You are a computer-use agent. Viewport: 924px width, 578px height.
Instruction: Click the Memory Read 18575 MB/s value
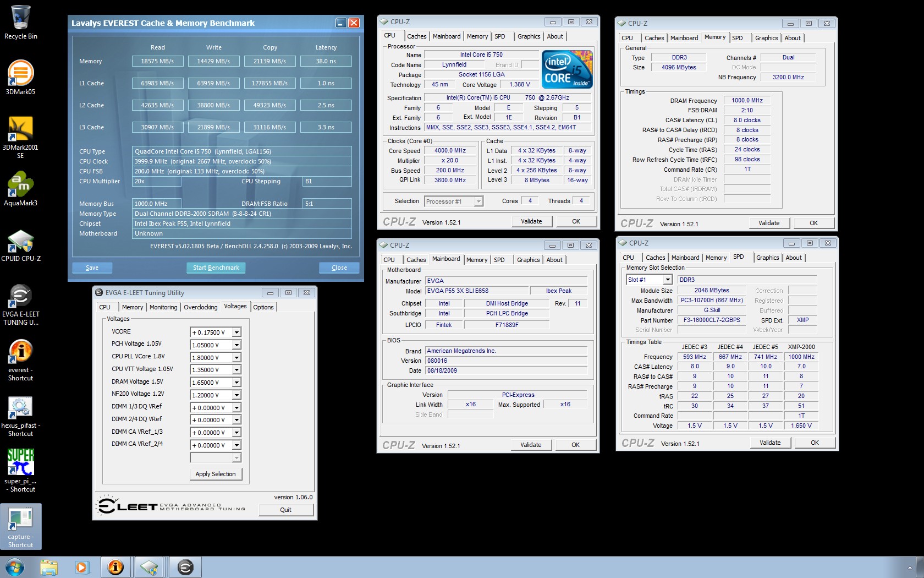click(157, 61)
